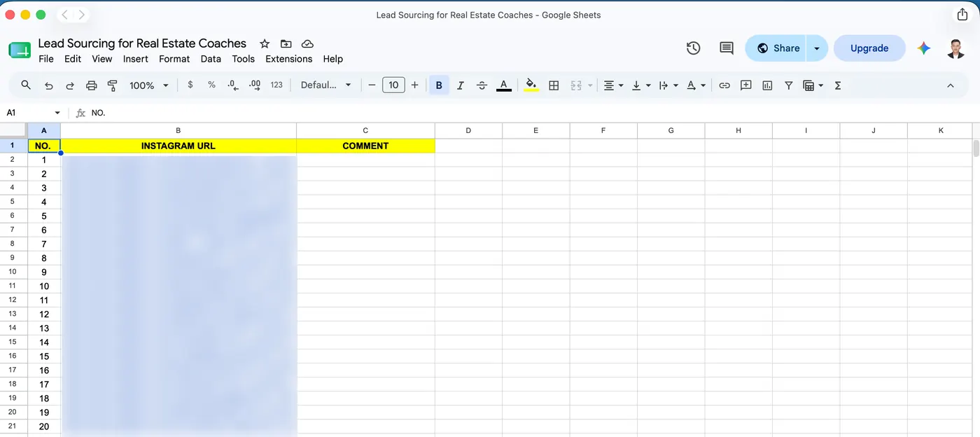Insert a comment from toolbar
Viewport: 980px width, 437px height.
point(746,85)
